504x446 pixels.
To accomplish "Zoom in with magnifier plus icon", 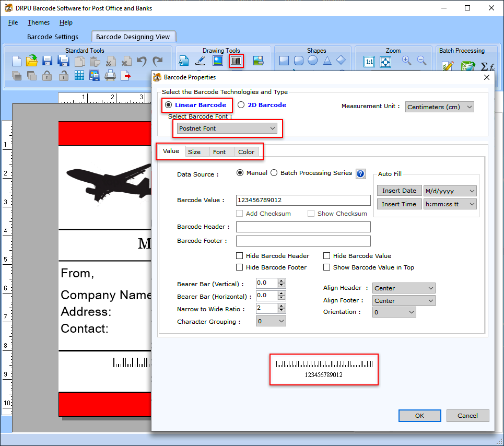I will (x=406, y=60).
